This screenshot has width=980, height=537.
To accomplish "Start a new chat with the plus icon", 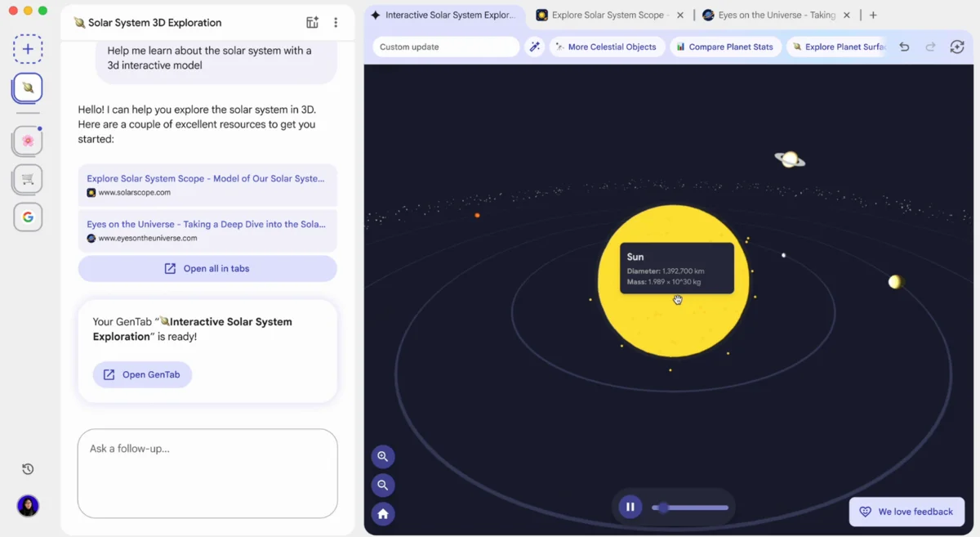I will [28, 48].
